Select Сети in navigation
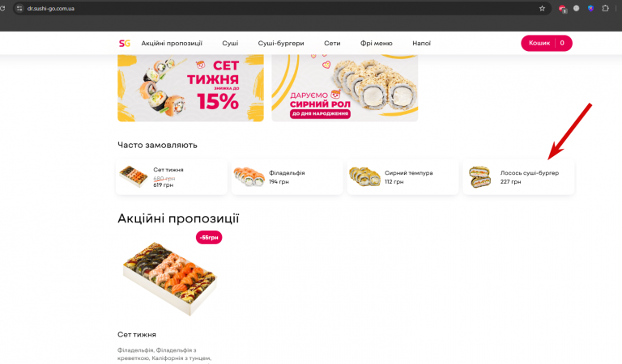 pos(332,43)
